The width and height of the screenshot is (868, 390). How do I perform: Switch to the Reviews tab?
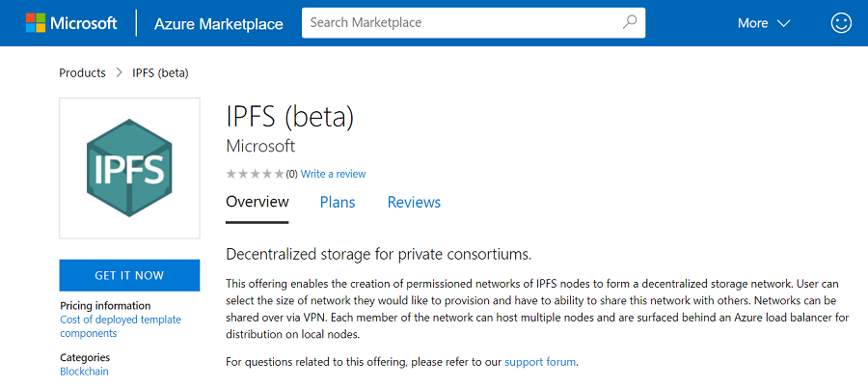pos(414,202)
